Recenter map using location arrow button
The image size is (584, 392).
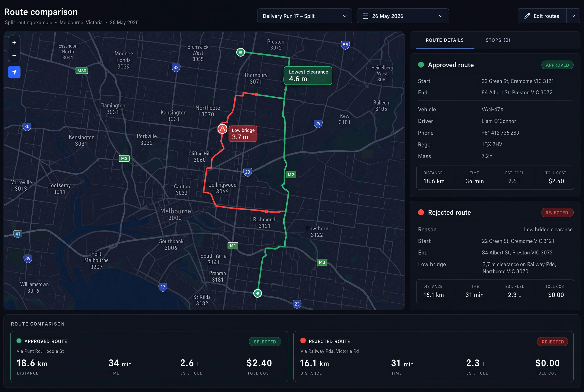tap(14, 72)
